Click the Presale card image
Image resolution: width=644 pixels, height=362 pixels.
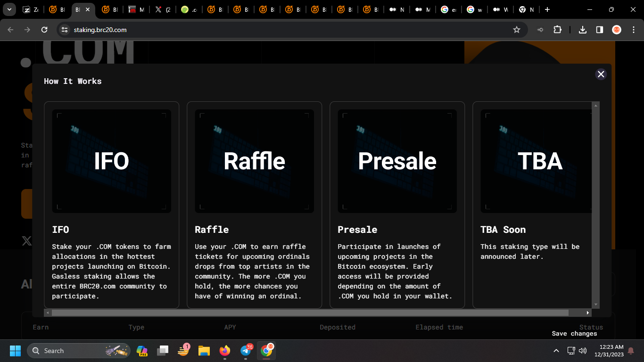point(397,161)
